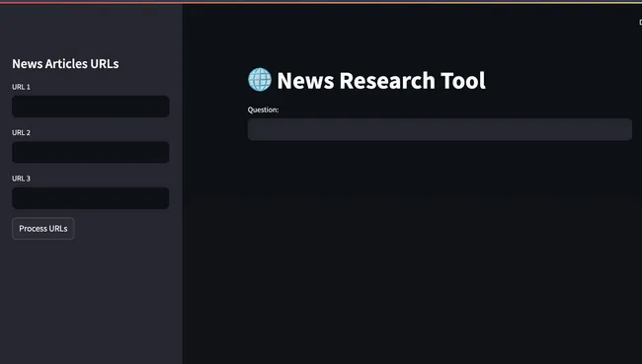Click the URL 1 label
This screenshot has height=364, width=642.
click(22, 87)
